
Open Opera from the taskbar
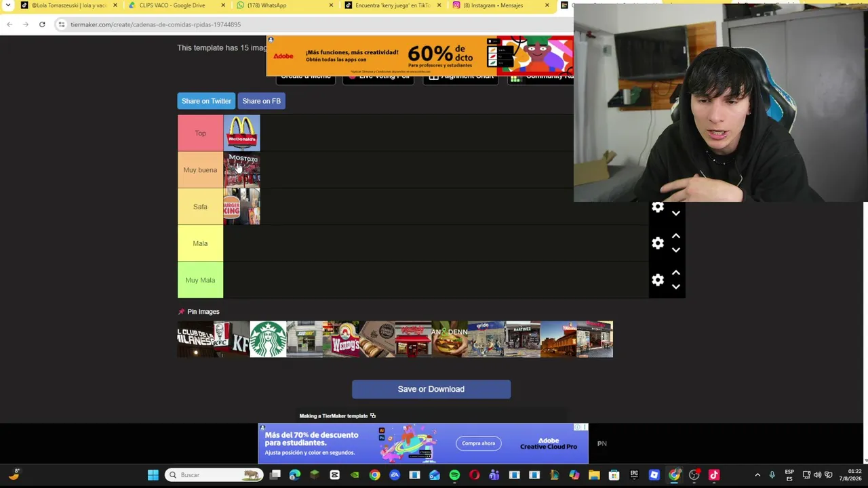pyautogui.click(x=474, y=475)
